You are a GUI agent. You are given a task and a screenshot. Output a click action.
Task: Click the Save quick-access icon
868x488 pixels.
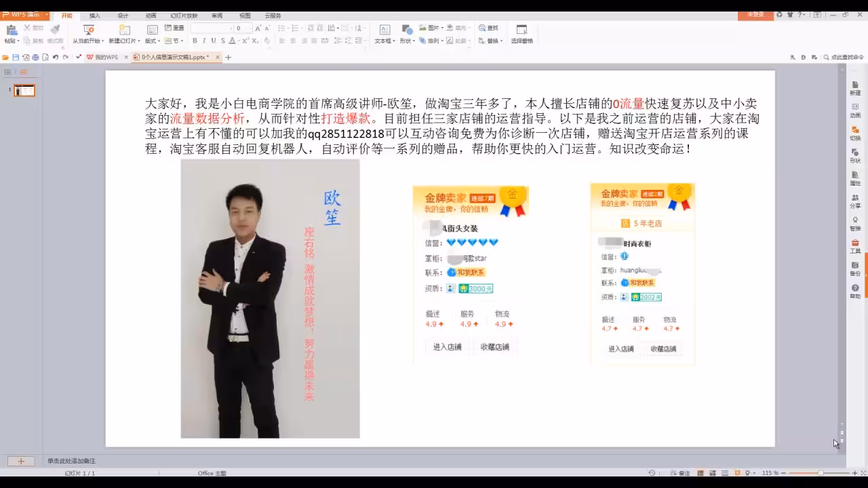coord(16,58)
